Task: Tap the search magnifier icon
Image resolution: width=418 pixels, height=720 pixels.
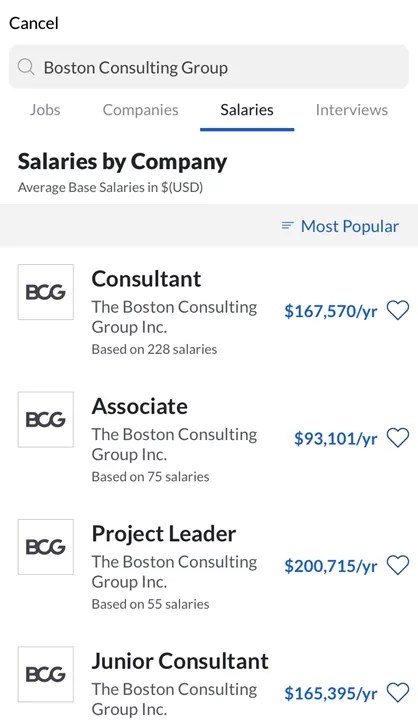Action: (26, 68)
